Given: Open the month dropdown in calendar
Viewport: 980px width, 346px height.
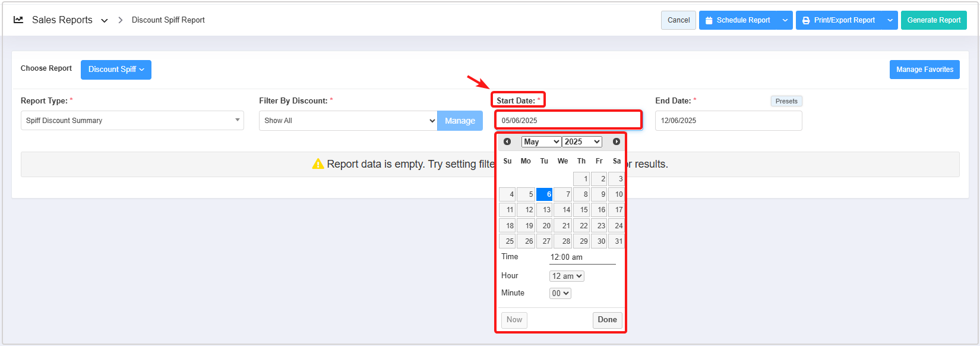Looking at the screenshot, I should [541, 141].
